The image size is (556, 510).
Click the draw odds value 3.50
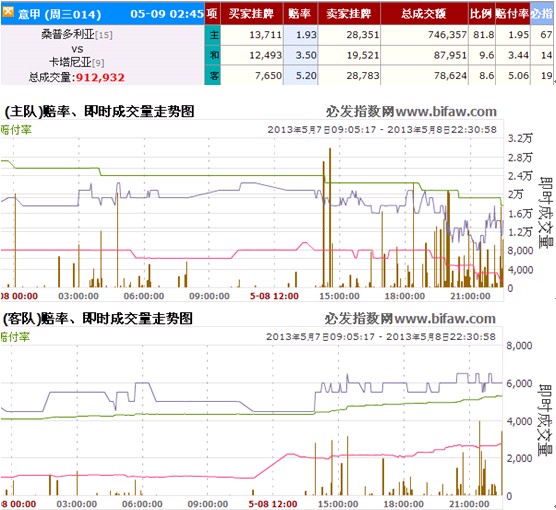pyautogui.click(x=306, y=55)
